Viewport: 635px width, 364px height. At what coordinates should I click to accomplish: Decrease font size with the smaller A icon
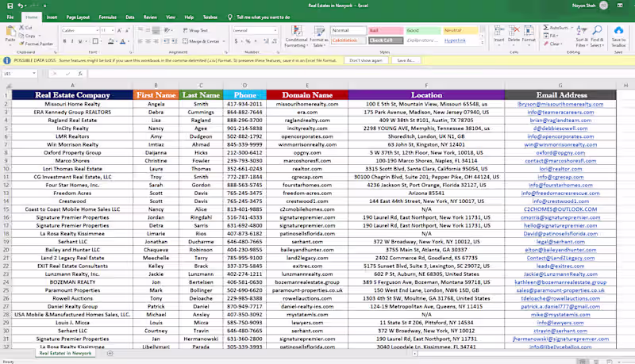[127, 30]
